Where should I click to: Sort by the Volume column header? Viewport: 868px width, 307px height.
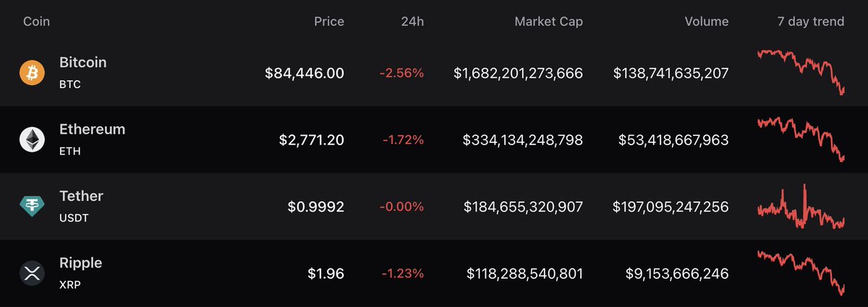(706, 22)
